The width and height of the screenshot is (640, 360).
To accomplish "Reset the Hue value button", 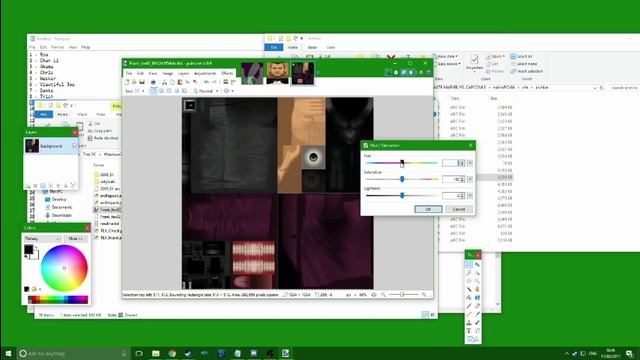I will coord(470,163).
